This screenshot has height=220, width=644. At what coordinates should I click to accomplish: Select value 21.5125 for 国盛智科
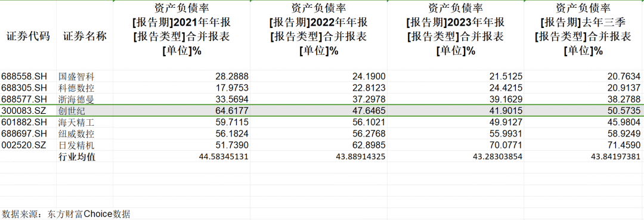(x=456, y=76)
